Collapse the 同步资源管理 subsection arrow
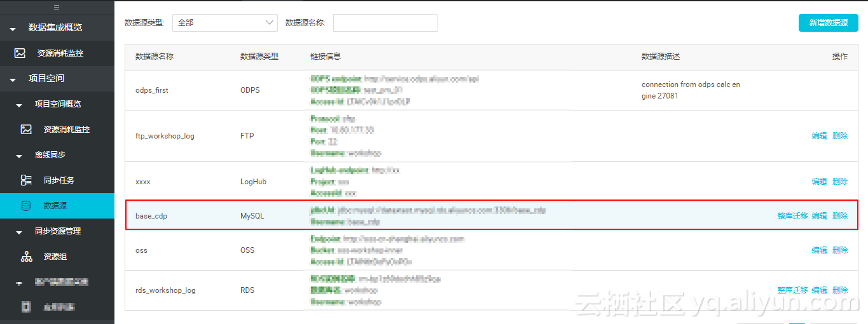 coord(19,232)
